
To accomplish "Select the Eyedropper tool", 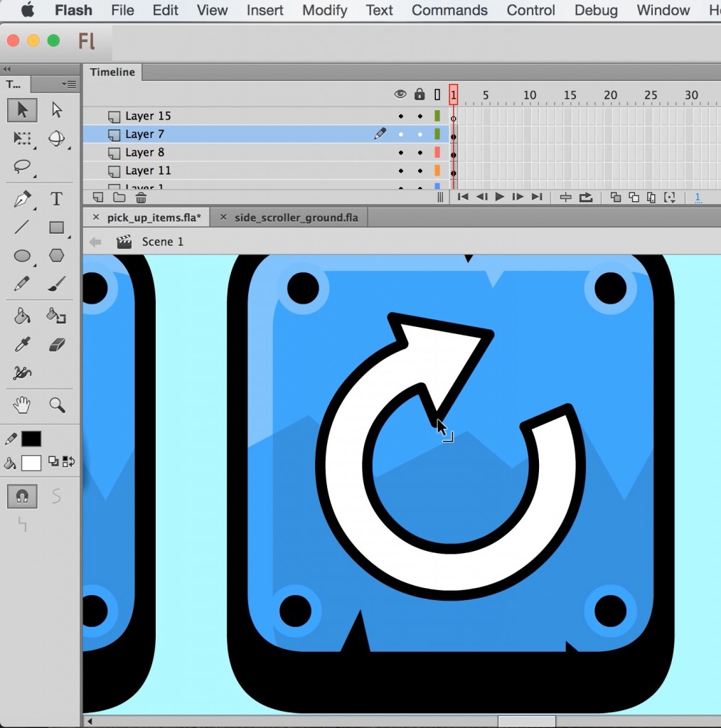I will (x=21, y=344).
